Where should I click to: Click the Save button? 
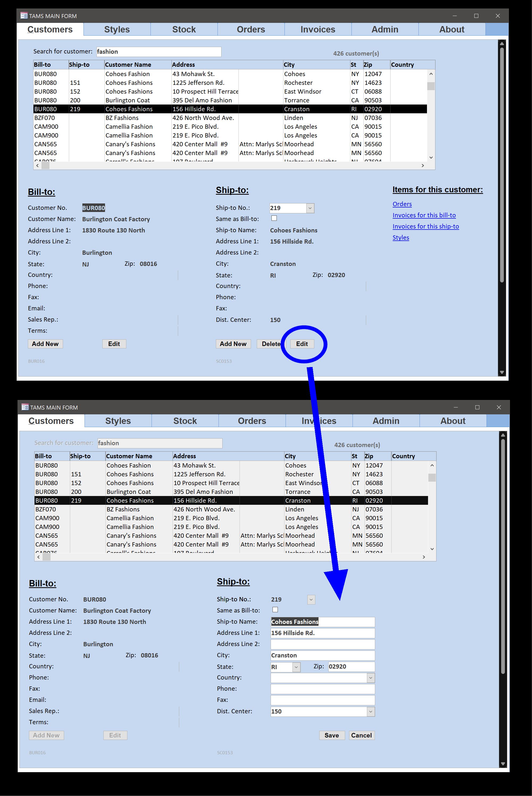click(x=332, y=735)
